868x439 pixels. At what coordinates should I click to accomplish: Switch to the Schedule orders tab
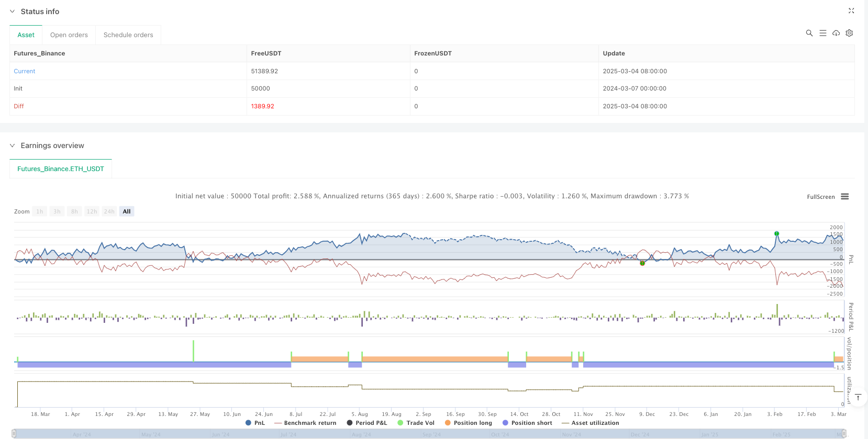click(128, 35)
